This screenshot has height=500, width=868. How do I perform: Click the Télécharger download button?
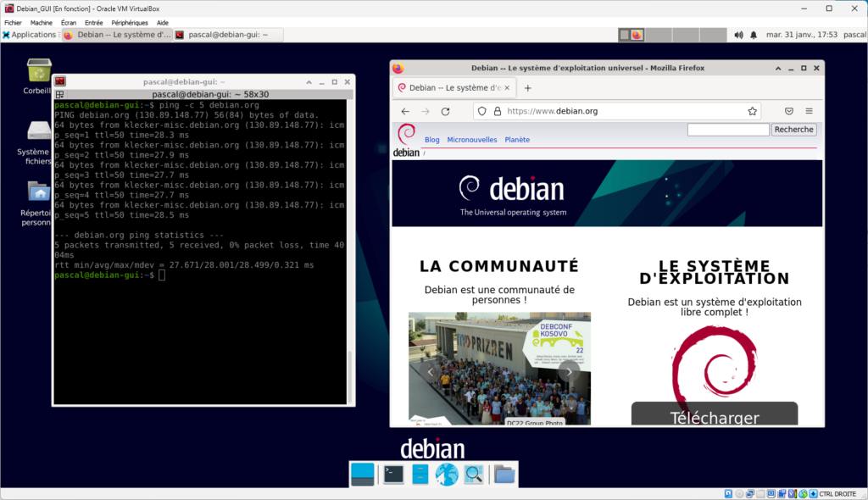coord(715,414)
